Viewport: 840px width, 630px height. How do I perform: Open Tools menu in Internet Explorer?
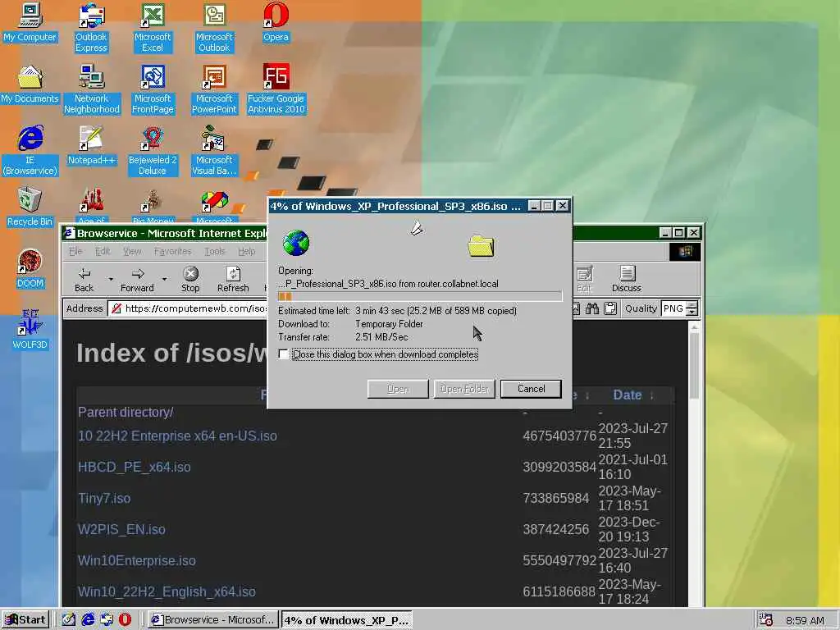[214, 251]
